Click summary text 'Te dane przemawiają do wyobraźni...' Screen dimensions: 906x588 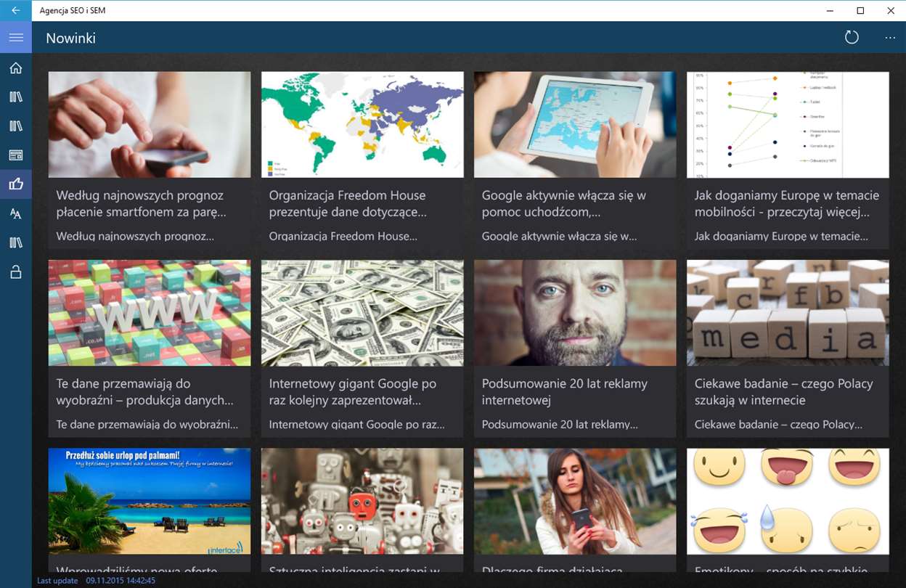[147, 424]
